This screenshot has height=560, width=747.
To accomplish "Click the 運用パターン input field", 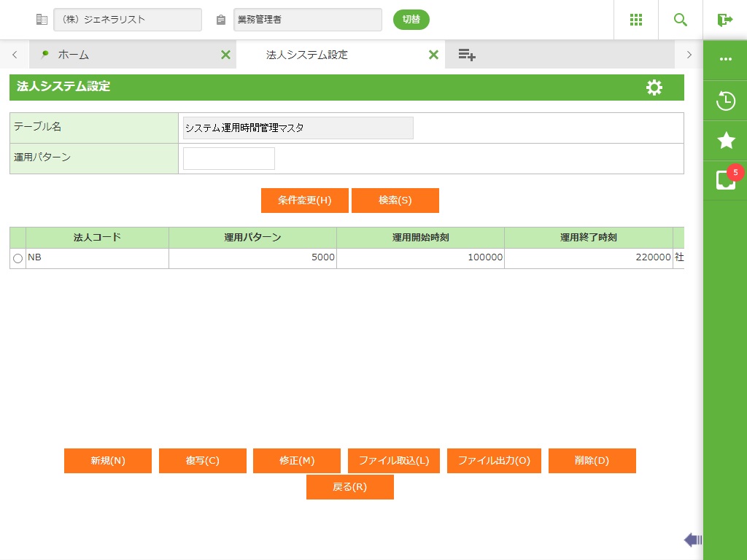I will coord(228,158).
